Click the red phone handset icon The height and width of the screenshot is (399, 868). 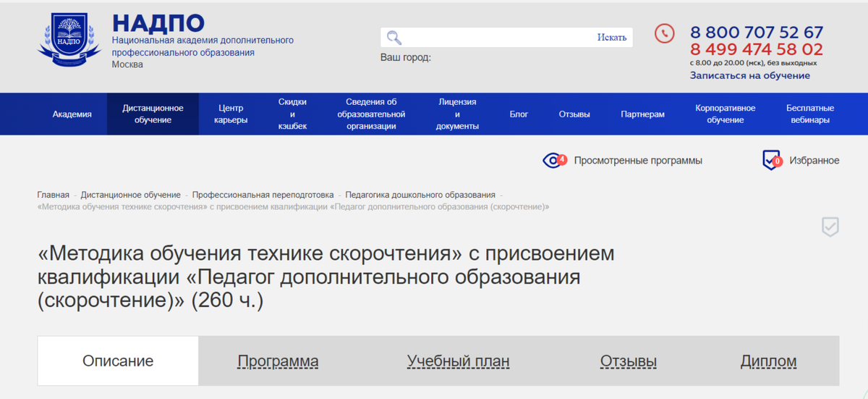(664, 33)
